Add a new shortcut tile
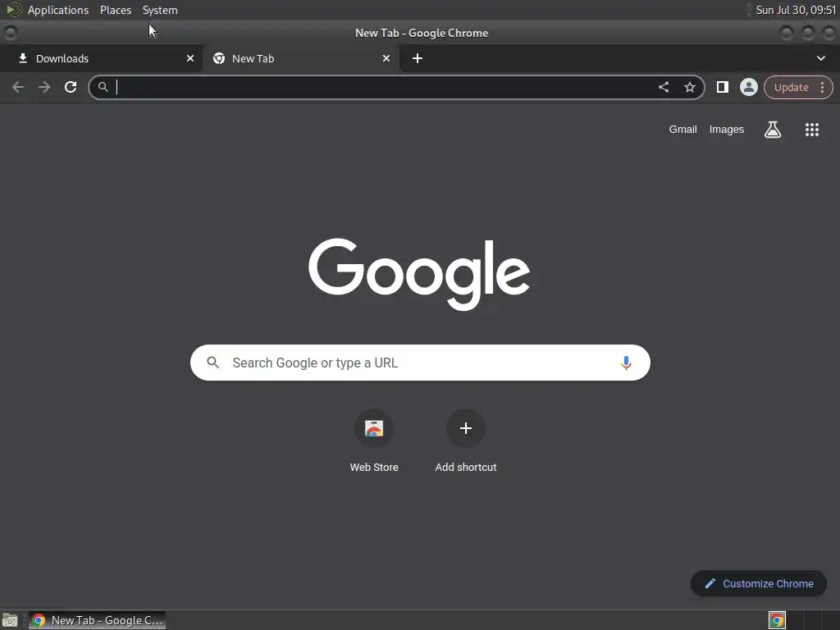This screenshot has width=840, height=630. tap(466, 441)
